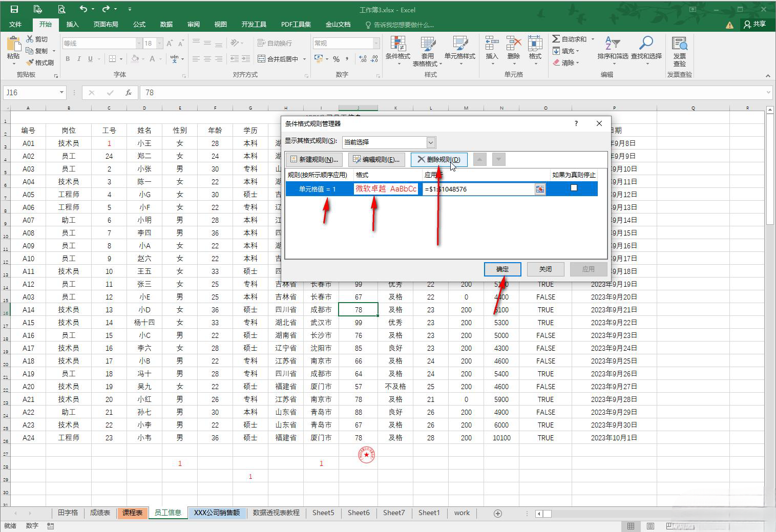Open the font size dropdown
Screen dimensions: 776x532
(x=160, y=44)
